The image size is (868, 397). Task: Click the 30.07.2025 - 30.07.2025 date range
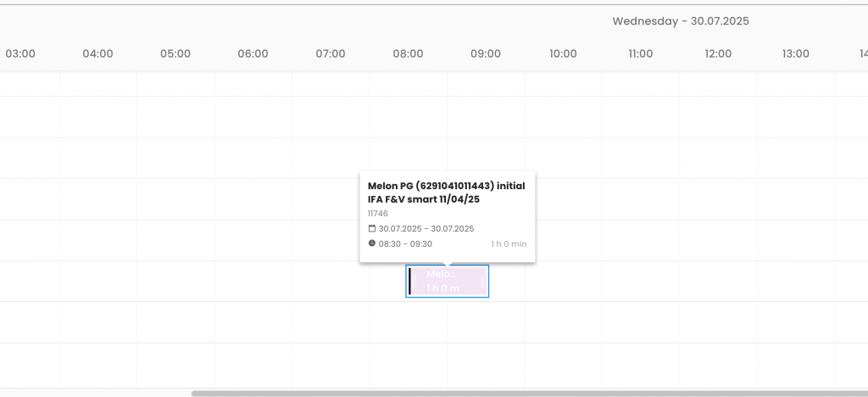click(426, 229)
